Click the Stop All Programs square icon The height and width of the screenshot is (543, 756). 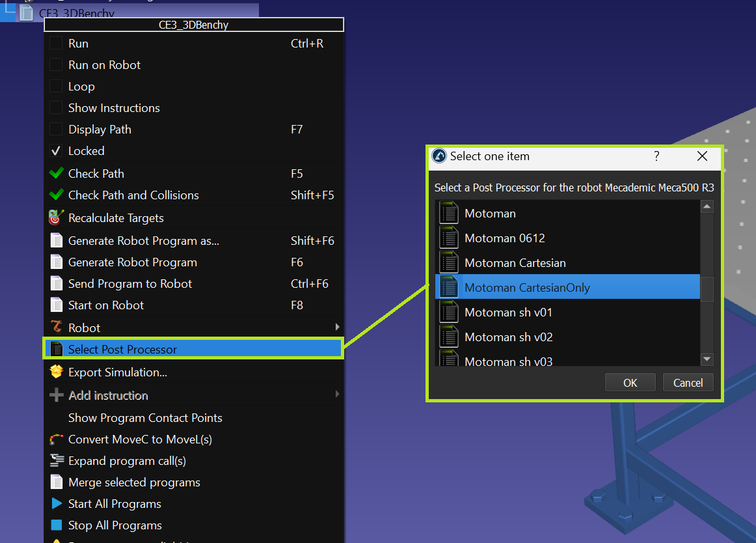(x=57, y=525)
